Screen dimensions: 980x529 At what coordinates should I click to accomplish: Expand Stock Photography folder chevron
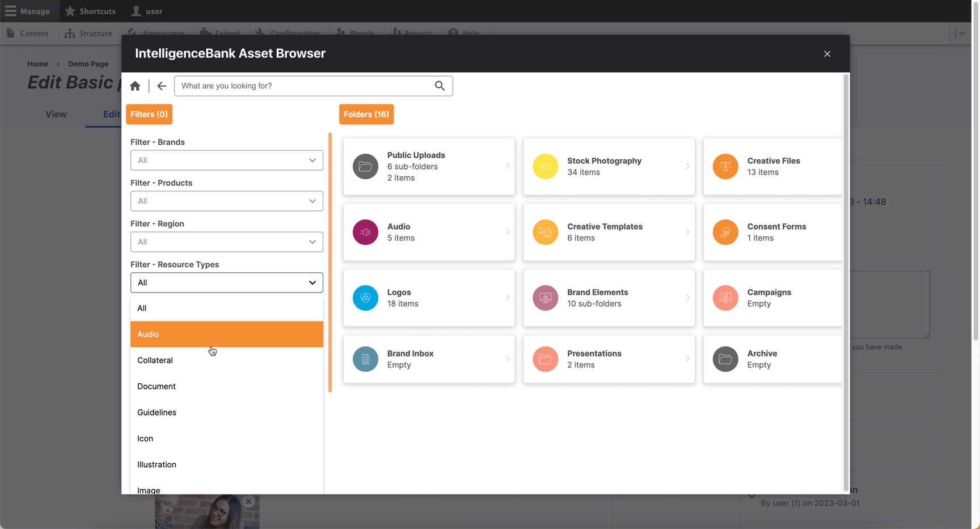click(687, 166)
